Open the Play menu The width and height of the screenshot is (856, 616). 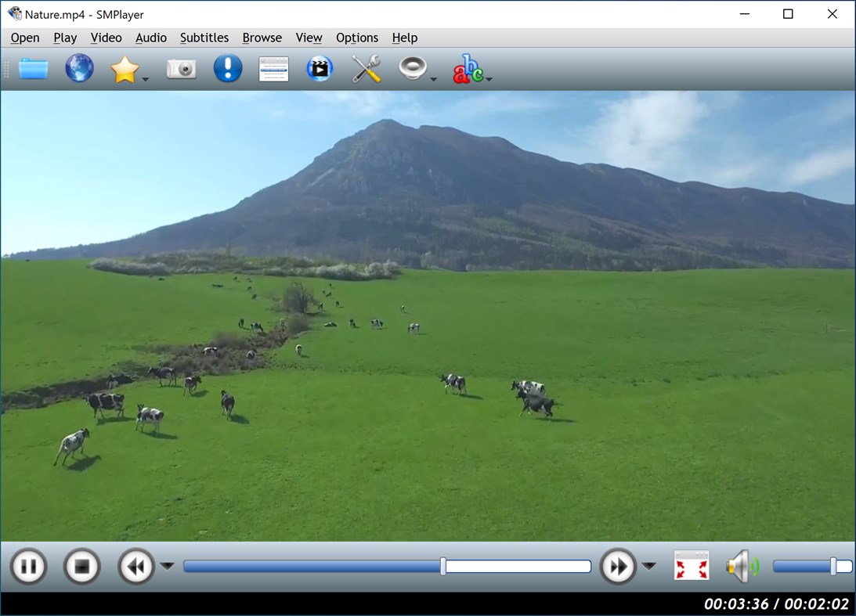[65, 38]
